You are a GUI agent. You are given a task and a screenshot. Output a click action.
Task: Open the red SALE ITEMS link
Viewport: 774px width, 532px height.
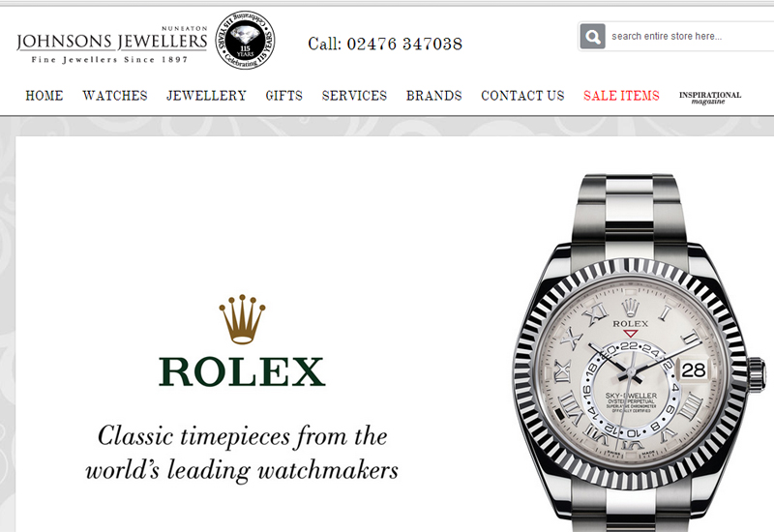pos(621,95)
